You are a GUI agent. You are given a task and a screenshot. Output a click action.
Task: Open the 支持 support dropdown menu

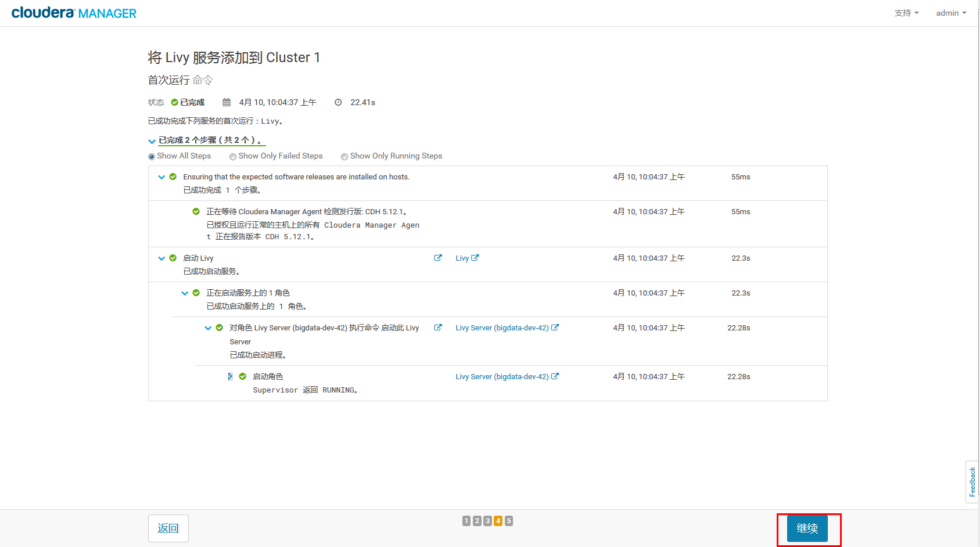click(906, 13)
